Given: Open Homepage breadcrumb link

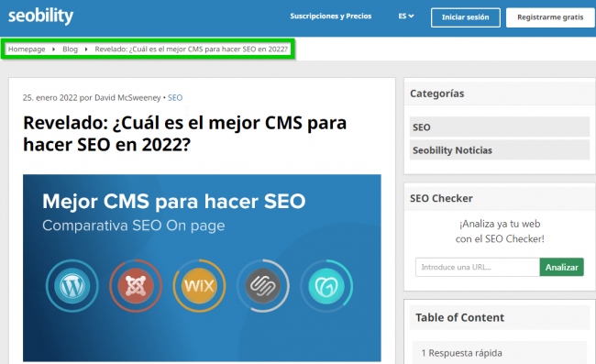Looking at the screenshot, I should (x=27, y=49).
